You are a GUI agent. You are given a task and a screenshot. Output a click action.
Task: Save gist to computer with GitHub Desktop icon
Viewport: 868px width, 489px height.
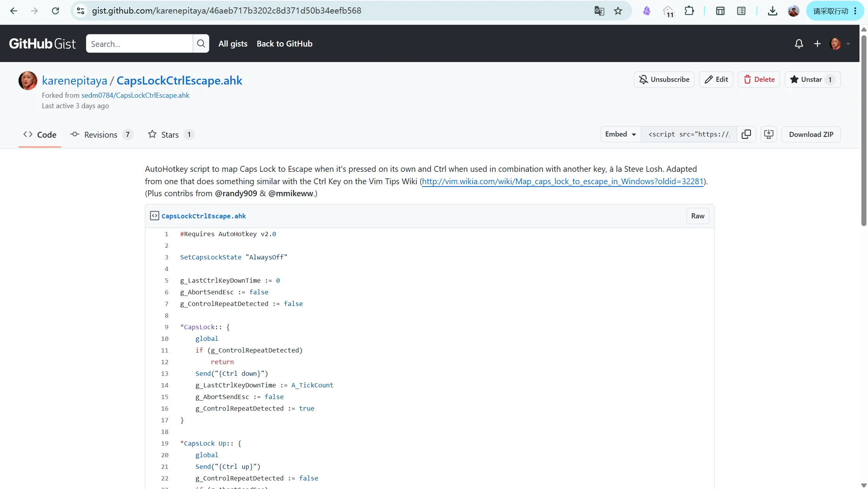pyautogui.click(x=769, y=134)
